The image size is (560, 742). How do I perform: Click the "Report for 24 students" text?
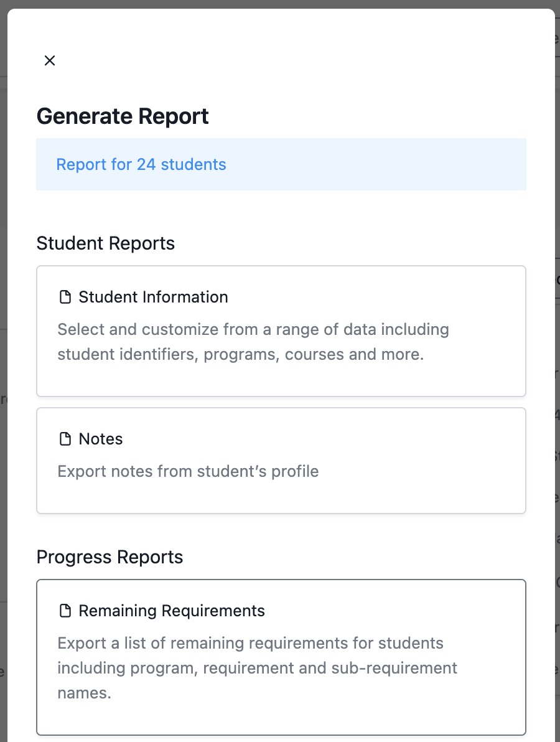click(141, 164)
